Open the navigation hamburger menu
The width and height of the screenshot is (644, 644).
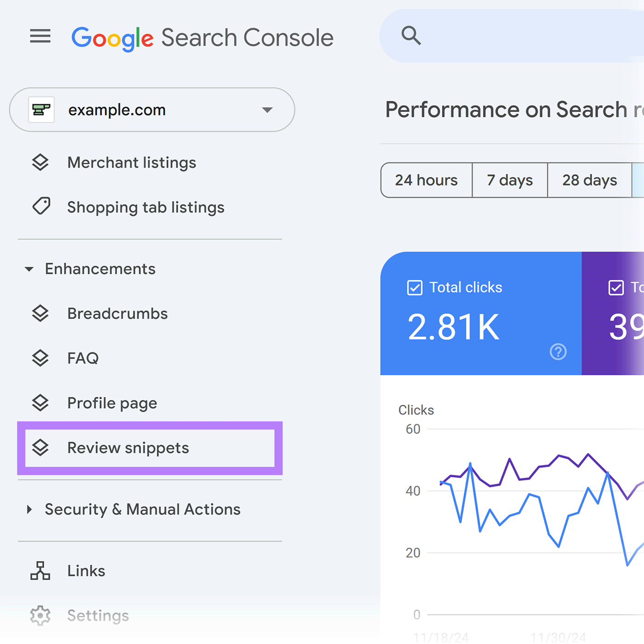click(x=40, y=37)
